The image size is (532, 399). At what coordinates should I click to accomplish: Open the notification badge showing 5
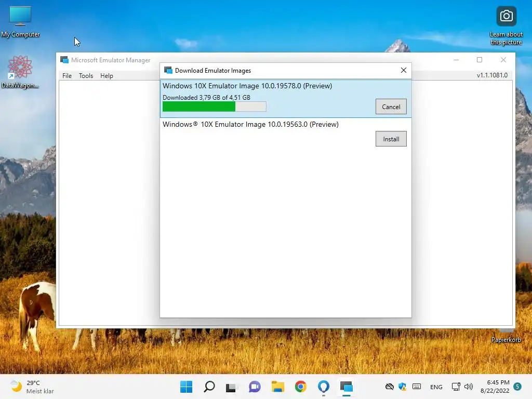517,387
